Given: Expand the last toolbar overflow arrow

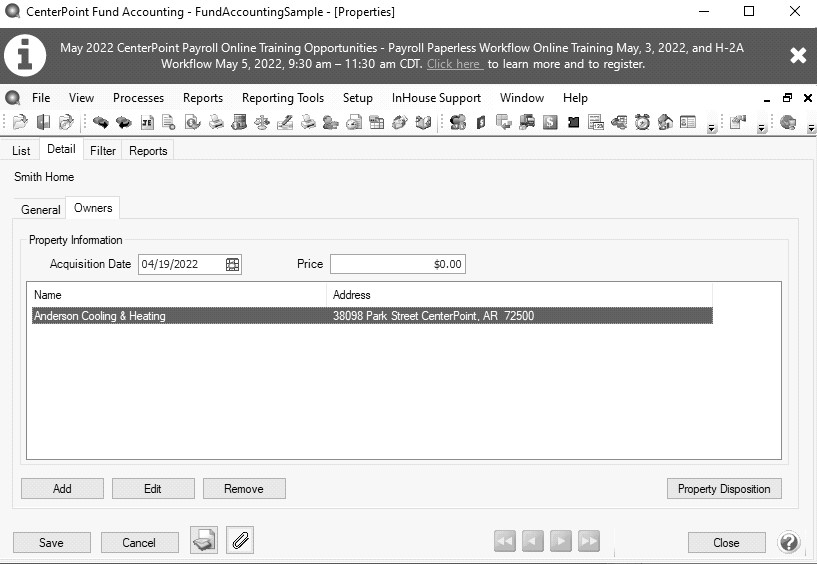Looking at the screenshot, I should [811, 128].
